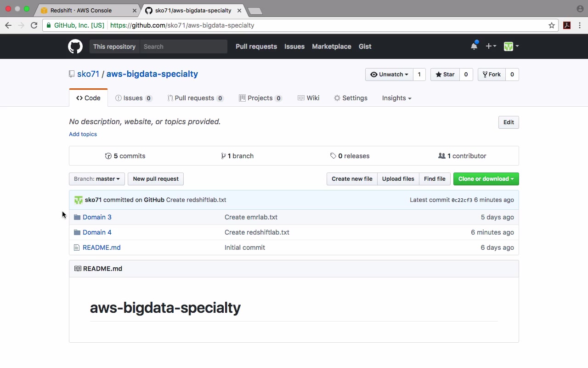This screenshot has width=588, height=368.
Task: Open the latest commit hash 0c22cf3
Action: (x=462, y=200)
